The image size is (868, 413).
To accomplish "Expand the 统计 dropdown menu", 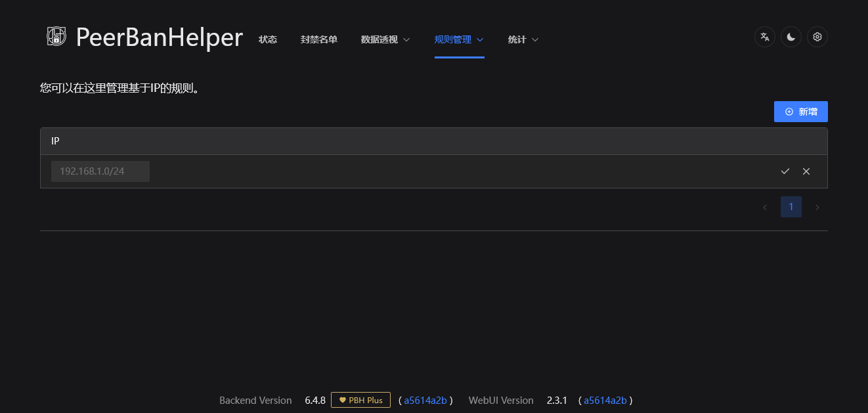I will click(x=523, y=39).
